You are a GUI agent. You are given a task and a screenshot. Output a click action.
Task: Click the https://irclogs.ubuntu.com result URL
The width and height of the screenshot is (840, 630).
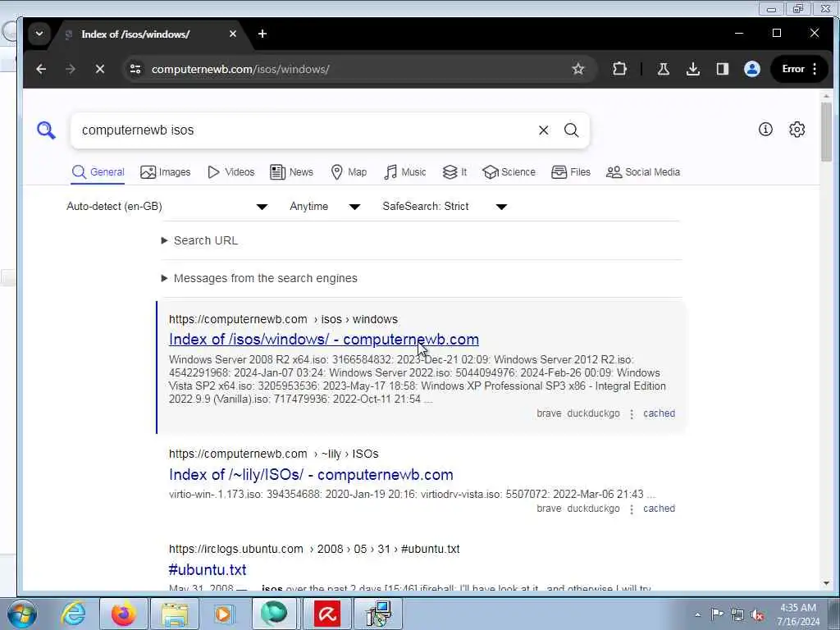314,549
